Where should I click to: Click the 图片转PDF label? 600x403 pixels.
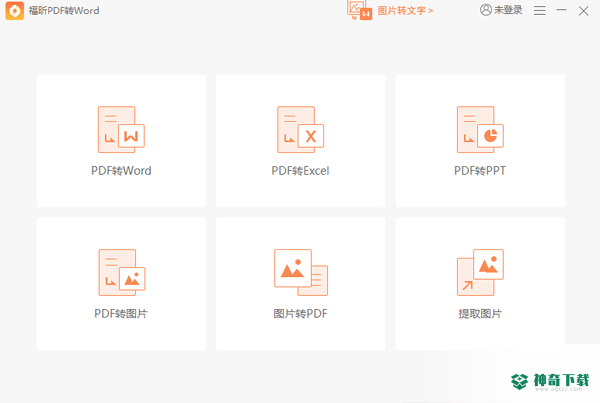[x=300, y=314]
